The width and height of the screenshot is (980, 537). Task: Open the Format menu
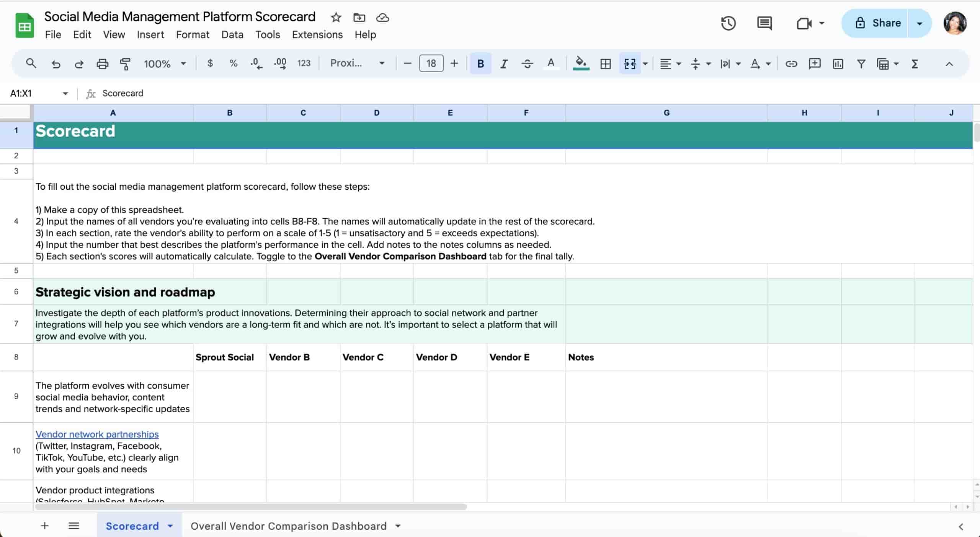(193, 34)
